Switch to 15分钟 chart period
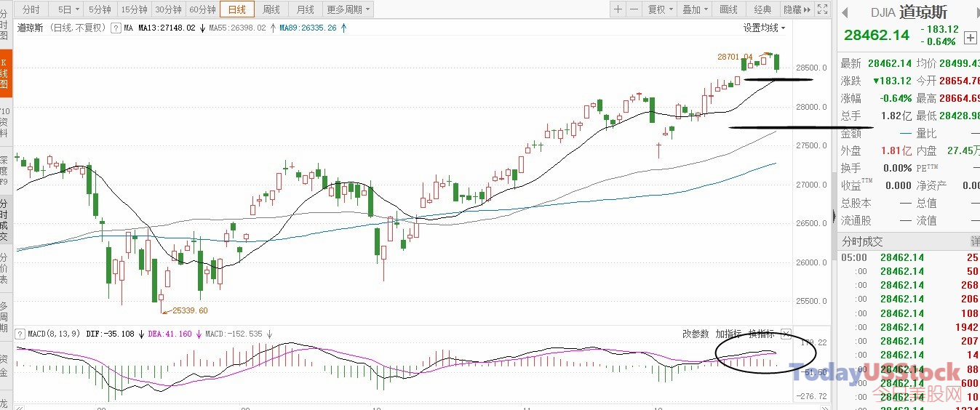 click(x=134, y=9)
